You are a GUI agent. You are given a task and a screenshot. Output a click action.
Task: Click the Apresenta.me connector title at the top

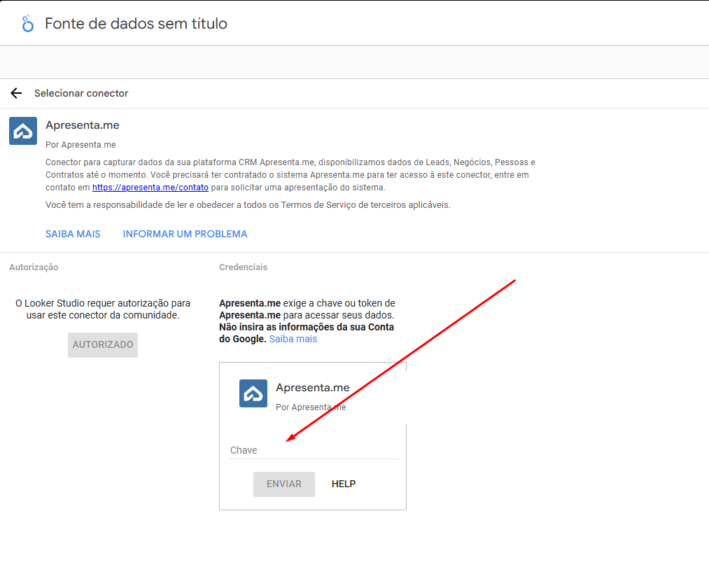pyautogui.click(x=82, y=125)
